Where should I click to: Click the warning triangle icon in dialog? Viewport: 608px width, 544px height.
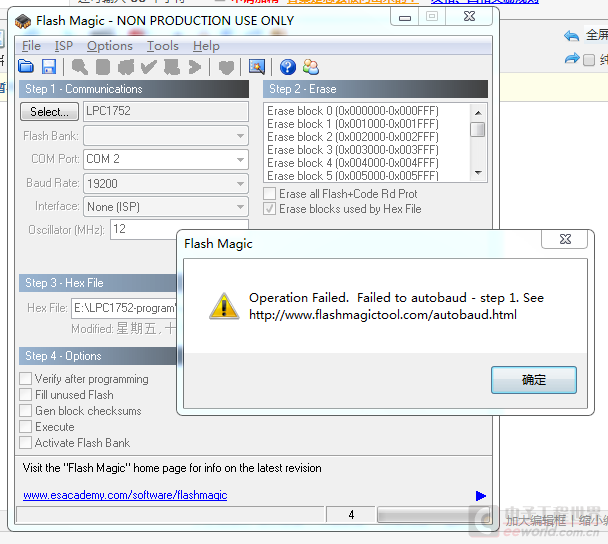coord(224,306)
